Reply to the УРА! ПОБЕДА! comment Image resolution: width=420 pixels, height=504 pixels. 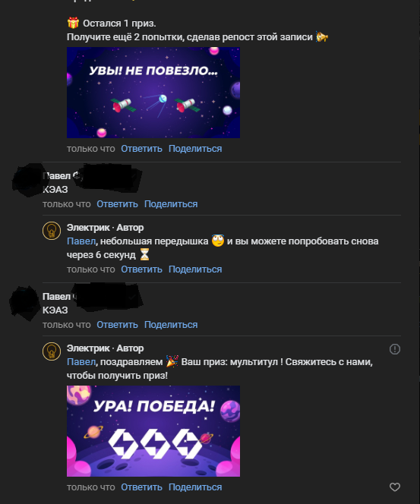[141, 487]
